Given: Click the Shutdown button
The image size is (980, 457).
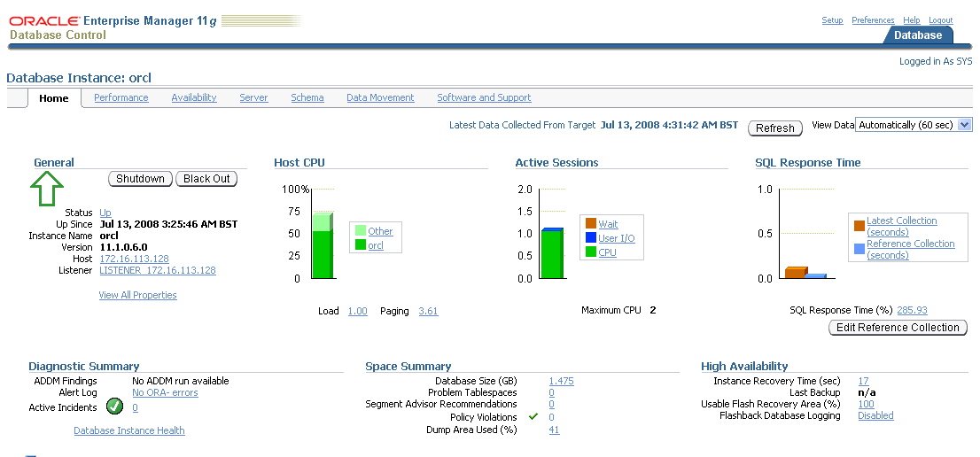Looking at the screenshot, I should pos(141,179).
